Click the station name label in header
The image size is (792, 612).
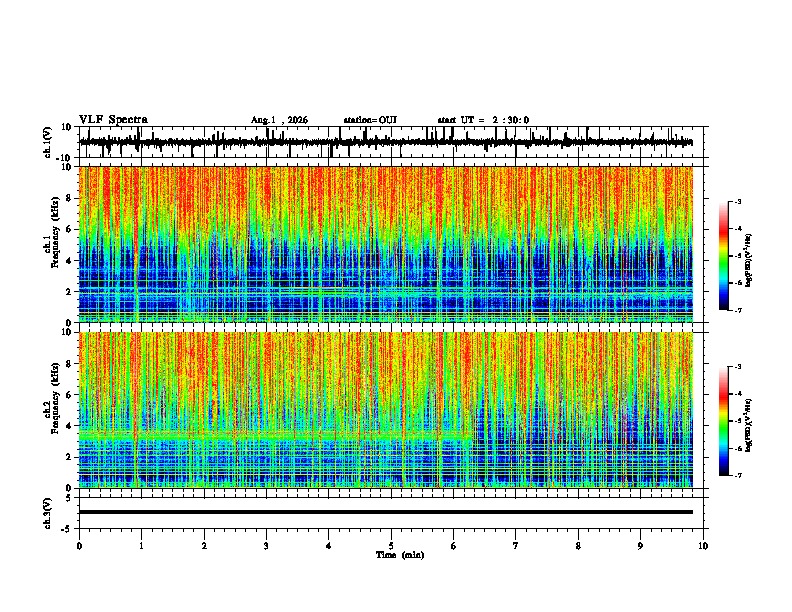coord(370,120)
